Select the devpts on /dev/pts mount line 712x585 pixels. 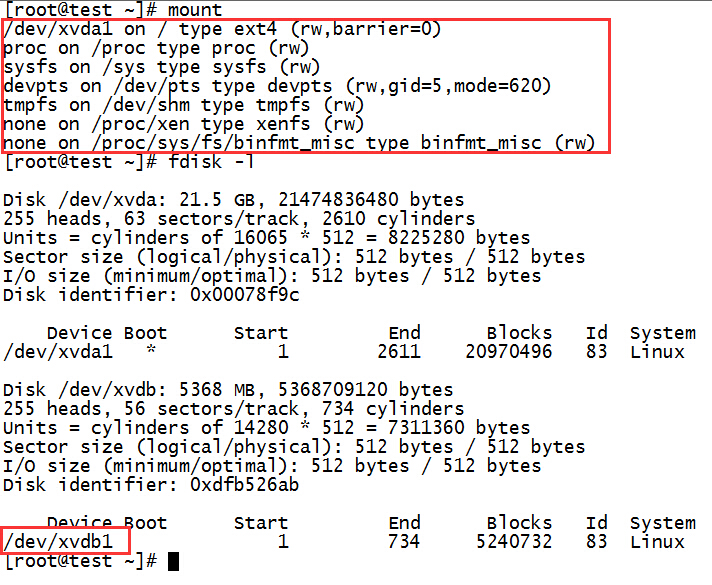tap(277, 86)
